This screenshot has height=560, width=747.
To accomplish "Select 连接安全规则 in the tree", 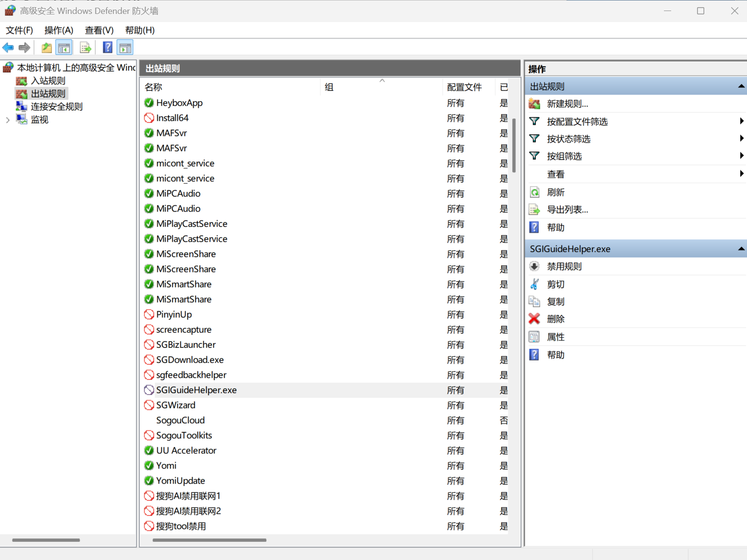I will [x=57, y=107].
